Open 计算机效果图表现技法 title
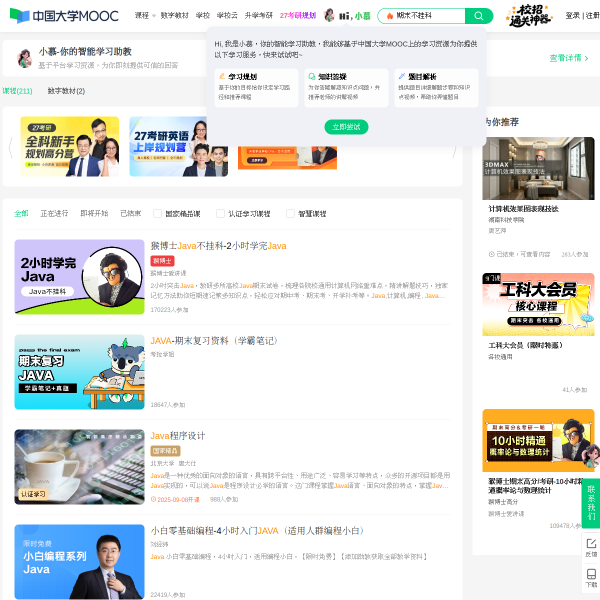 pos(523,209)
